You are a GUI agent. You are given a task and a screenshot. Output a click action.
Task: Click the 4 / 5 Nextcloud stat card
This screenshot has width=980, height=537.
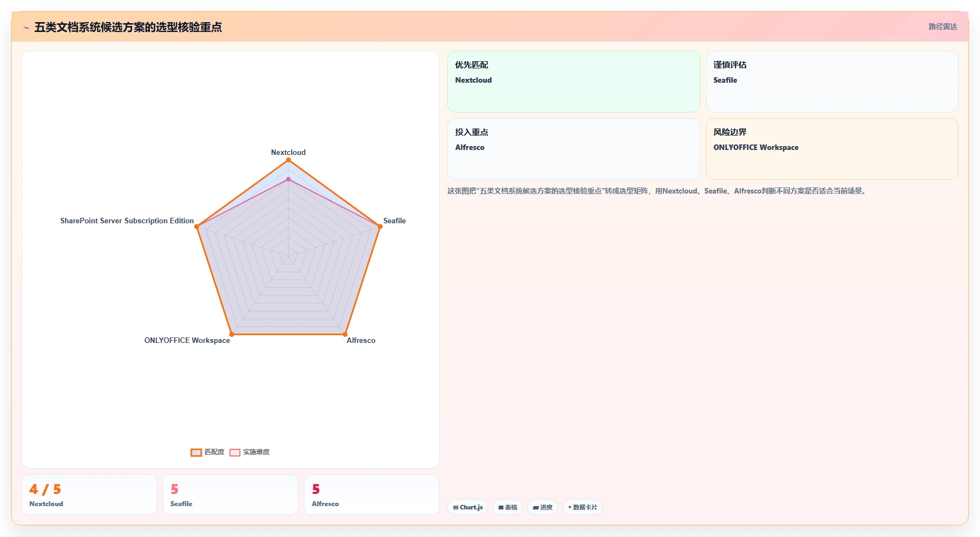pos(89,495)
